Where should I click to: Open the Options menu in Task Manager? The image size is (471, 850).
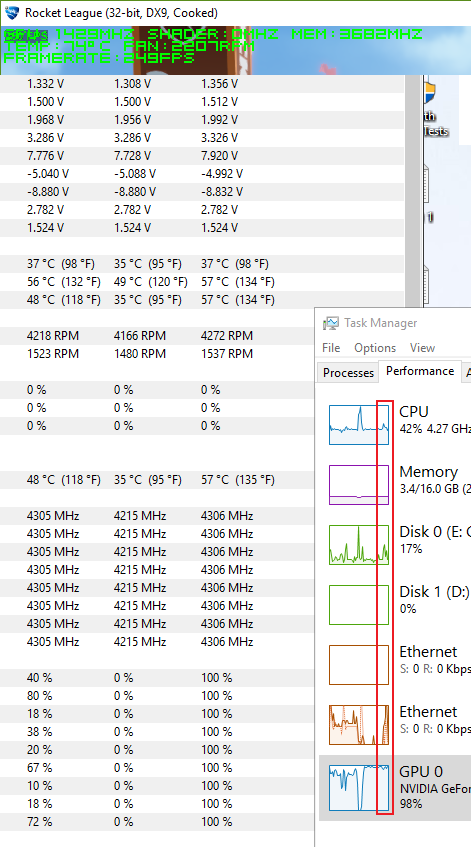(x=375, y=347)
